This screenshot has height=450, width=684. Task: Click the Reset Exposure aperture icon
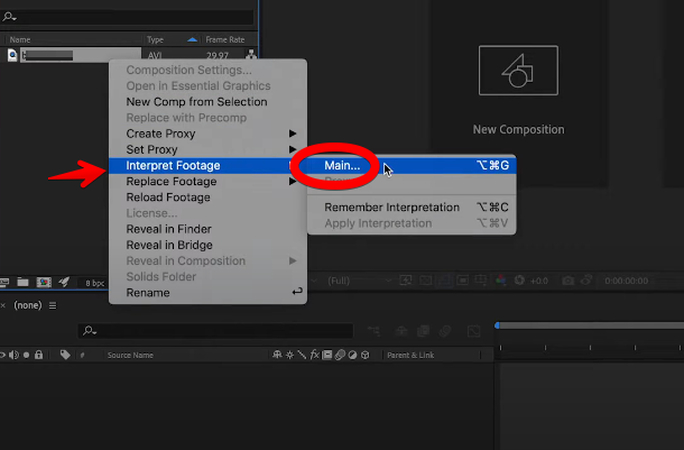[x=519, y=280]
